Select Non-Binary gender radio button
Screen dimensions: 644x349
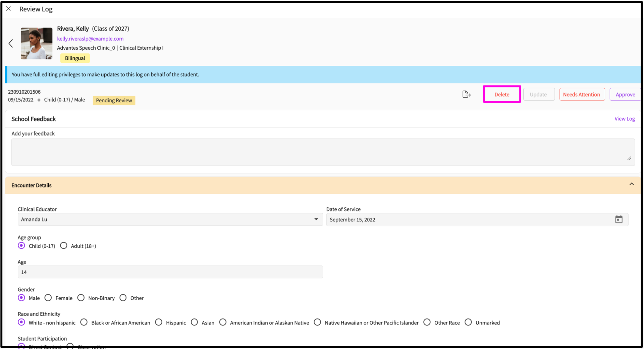point(81,298)
